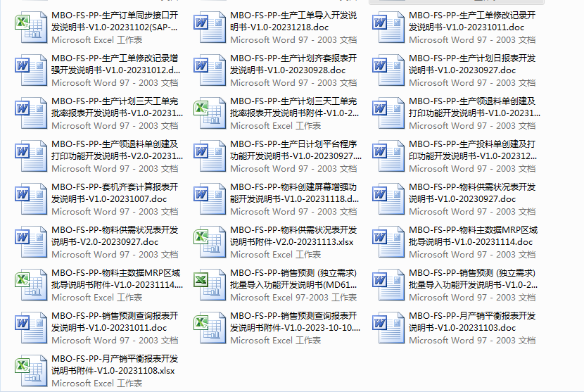Click the Excel icon for 生产计划三天工单完批率报表附件
The height and width of the screenshot is (392, 584).
[208, 113]
